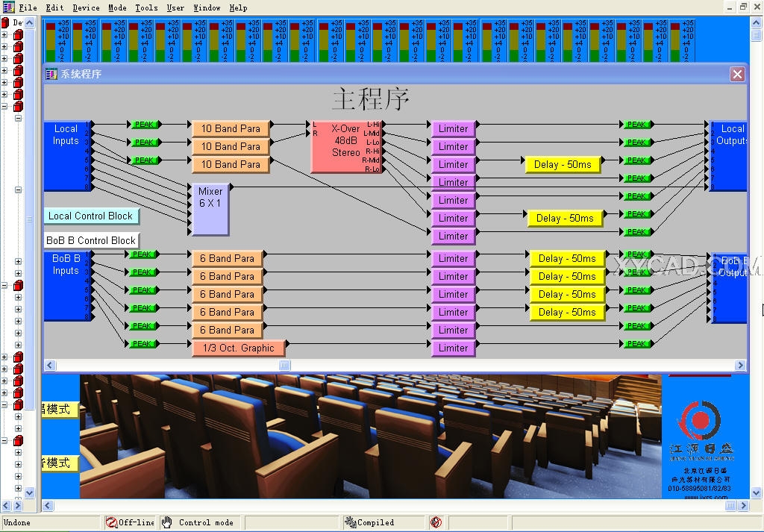Click the 主程序 diagram heading
764x532 pixels.
tap(371, 99)
